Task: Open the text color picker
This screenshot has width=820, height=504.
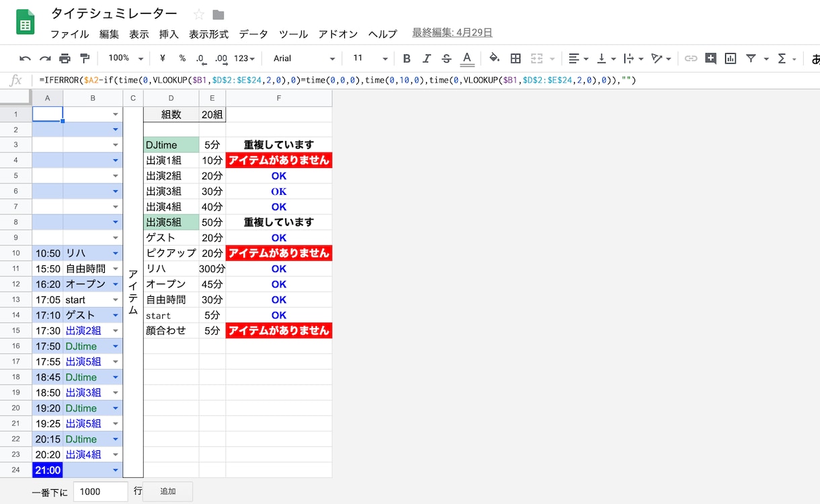Action: (x=468, y=58)
